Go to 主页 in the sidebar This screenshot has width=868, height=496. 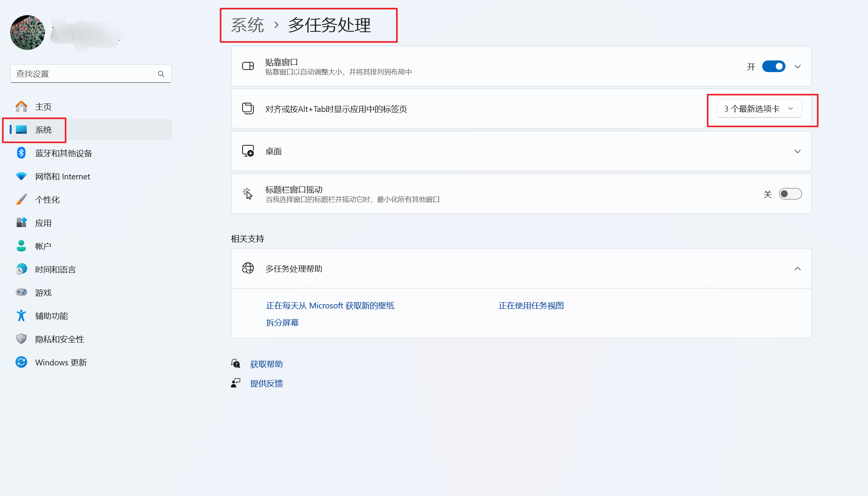(x=43, y=107)
